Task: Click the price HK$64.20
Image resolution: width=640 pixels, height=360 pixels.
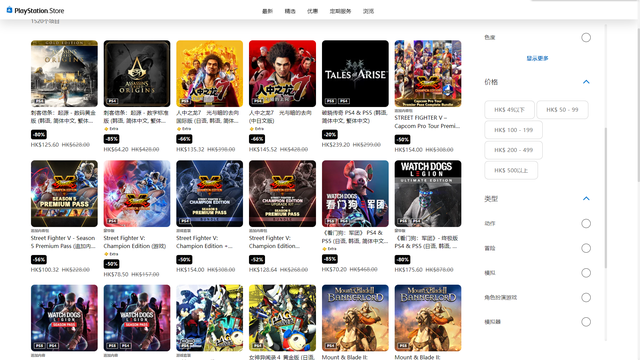Action: click(116, 149)
